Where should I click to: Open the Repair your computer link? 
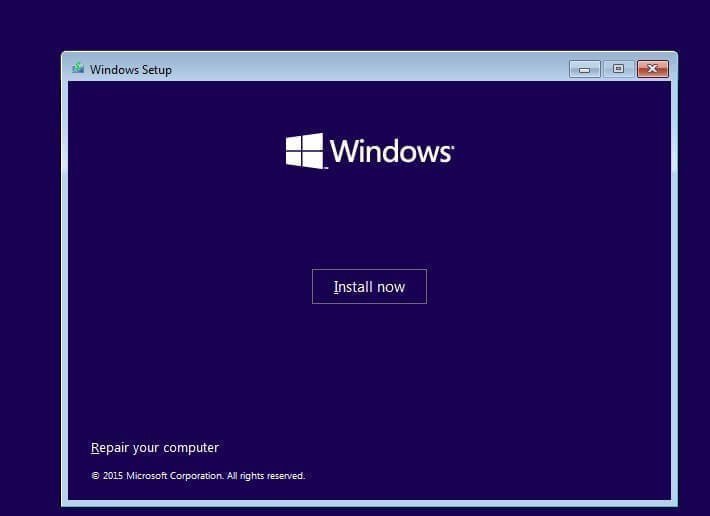(x=155, y=448)
